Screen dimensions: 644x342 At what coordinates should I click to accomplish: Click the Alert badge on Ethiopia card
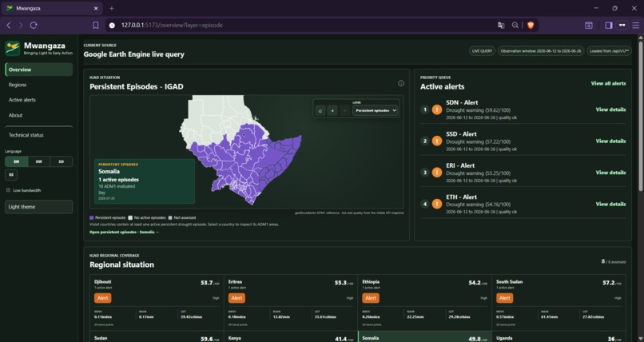(371, 298)
